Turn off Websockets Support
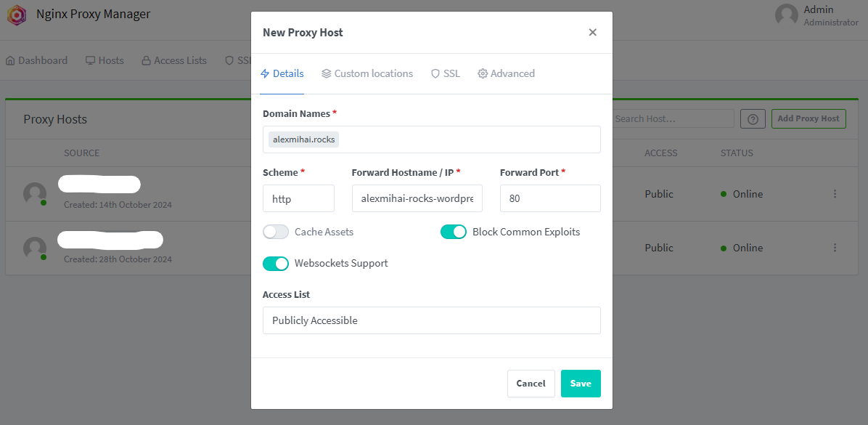Viewport: 868px width, 425px height. 276,263
